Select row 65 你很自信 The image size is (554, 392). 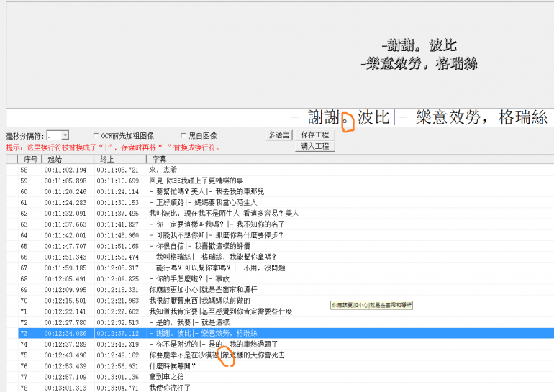[286, 246]
